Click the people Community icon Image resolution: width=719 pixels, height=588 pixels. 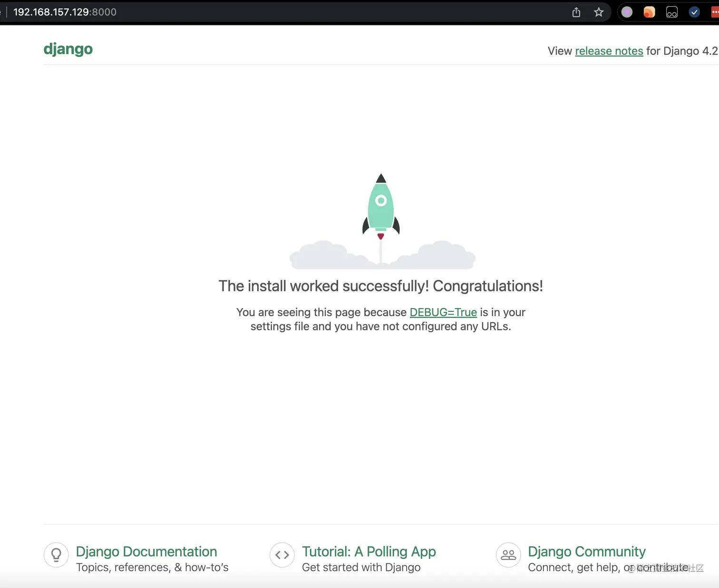pos(508,555)
